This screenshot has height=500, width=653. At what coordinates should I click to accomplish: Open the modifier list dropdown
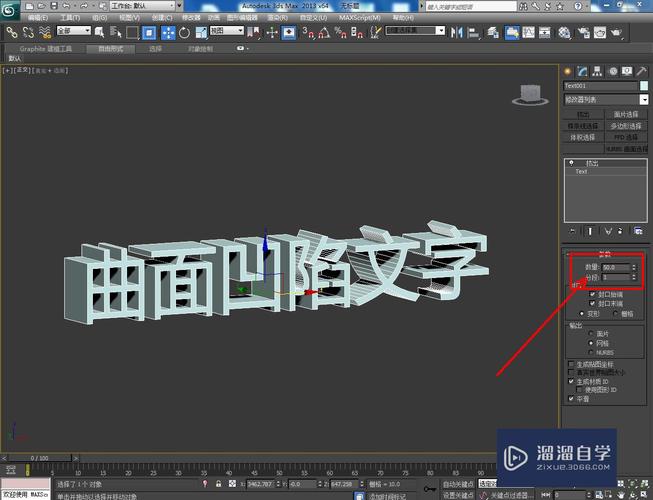(644, 100)
